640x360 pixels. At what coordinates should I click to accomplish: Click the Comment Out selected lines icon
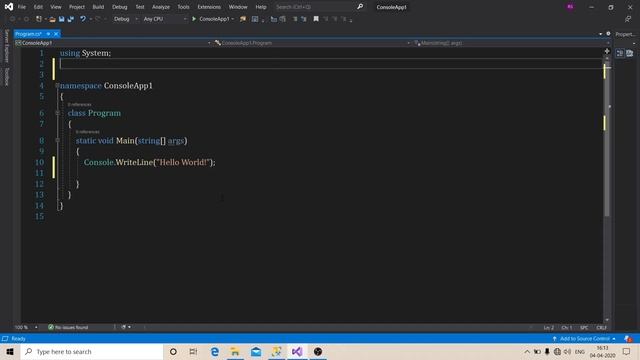(x=295, y=19)
